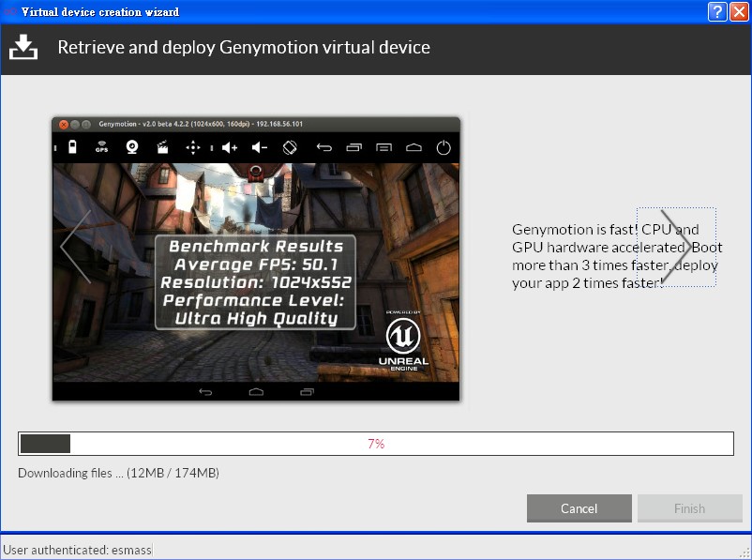Click the screen capture clapperboard icon

pos(161,147)
